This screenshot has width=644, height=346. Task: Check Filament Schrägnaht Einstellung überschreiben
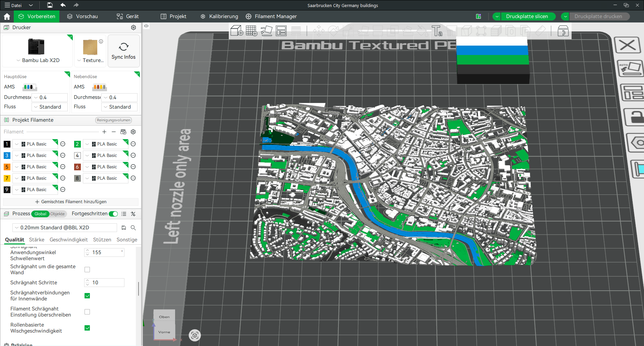[x=87, y=312]
